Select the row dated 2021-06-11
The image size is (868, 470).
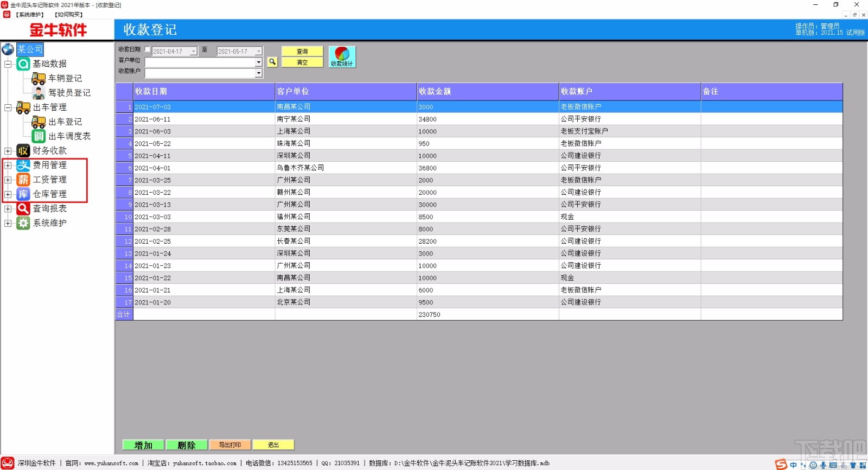click(x=479, y=119)
